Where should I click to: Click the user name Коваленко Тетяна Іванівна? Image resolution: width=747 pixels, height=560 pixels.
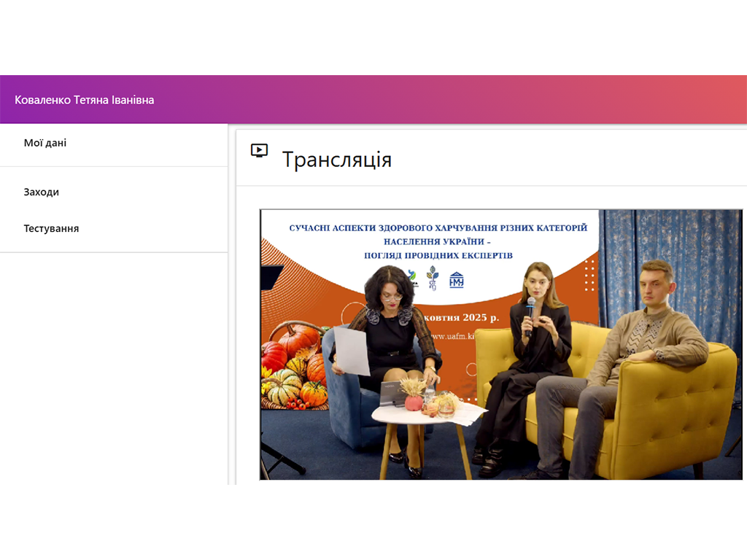pyautogui.click(x=82, y=99)
